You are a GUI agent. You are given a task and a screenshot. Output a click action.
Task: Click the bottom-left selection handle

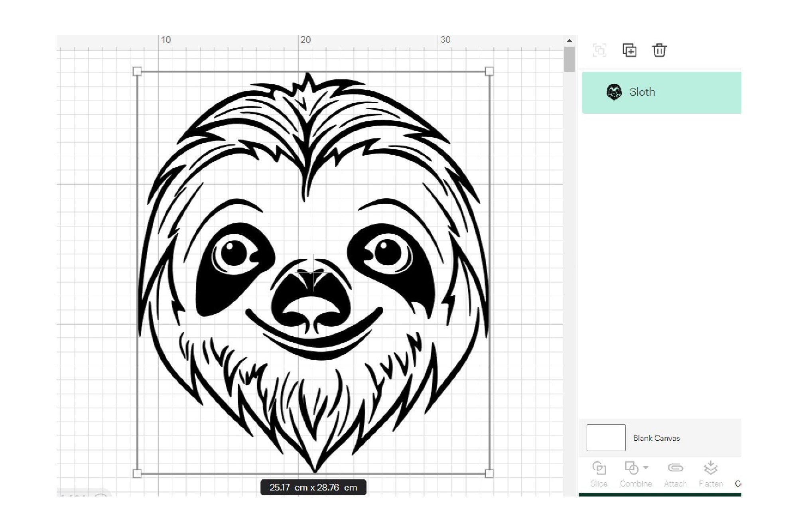click(x=137, y=474)
